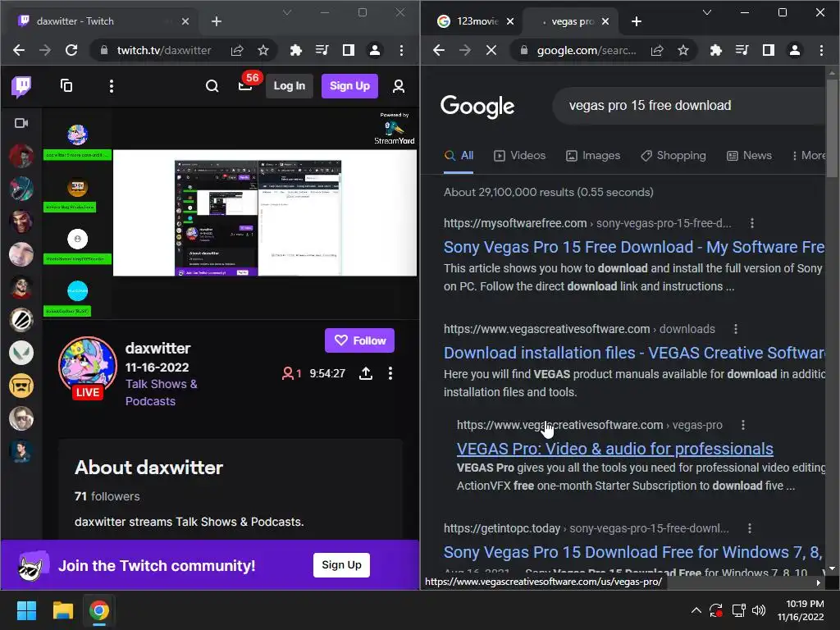The image size is (840, 630).
Task: Open the Talk Shows & Podcasts category link
Action: click(162, 393)
